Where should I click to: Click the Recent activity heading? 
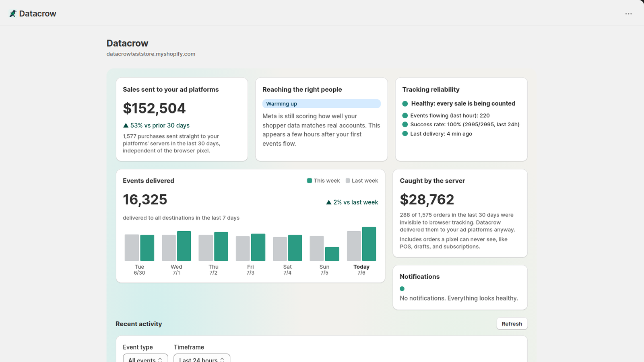(x=138, y=324)
